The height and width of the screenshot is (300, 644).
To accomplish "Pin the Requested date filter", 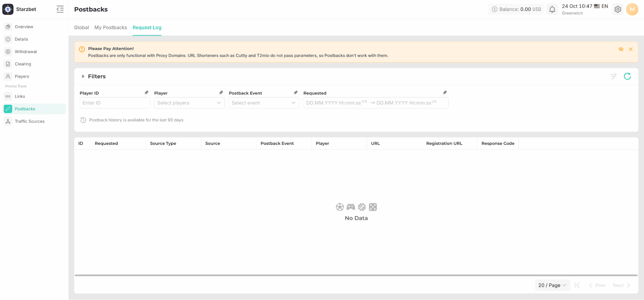I will (x=445, y=92).
